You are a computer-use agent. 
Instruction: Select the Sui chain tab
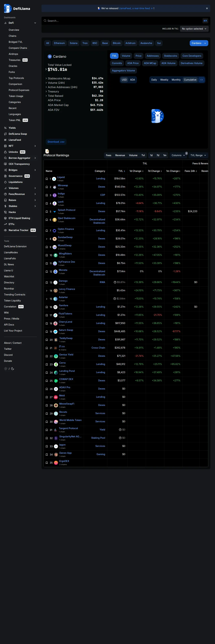click(159, 43)
